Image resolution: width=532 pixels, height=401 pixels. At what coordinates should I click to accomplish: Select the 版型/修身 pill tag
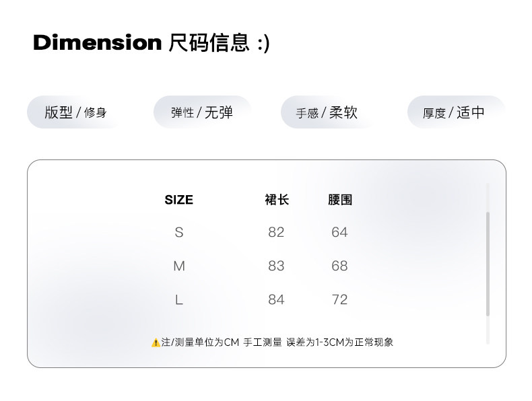pos(75,112)
